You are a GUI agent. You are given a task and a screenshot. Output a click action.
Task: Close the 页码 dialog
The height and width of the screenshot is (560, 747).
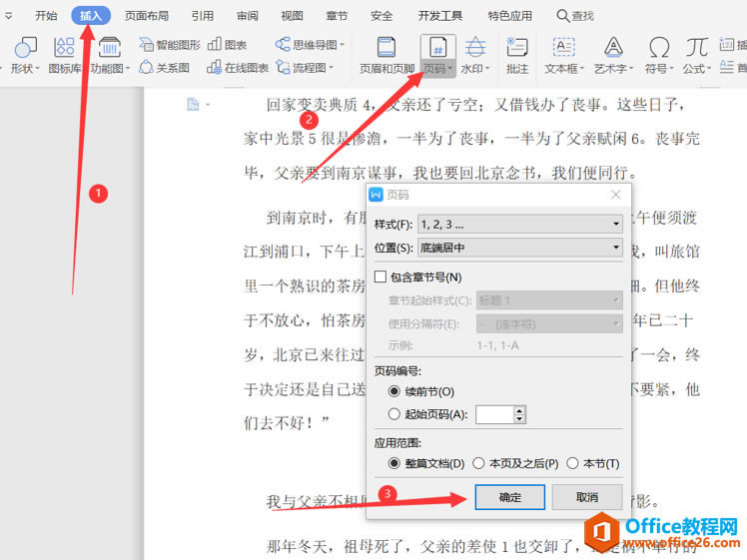coord(615,195)
